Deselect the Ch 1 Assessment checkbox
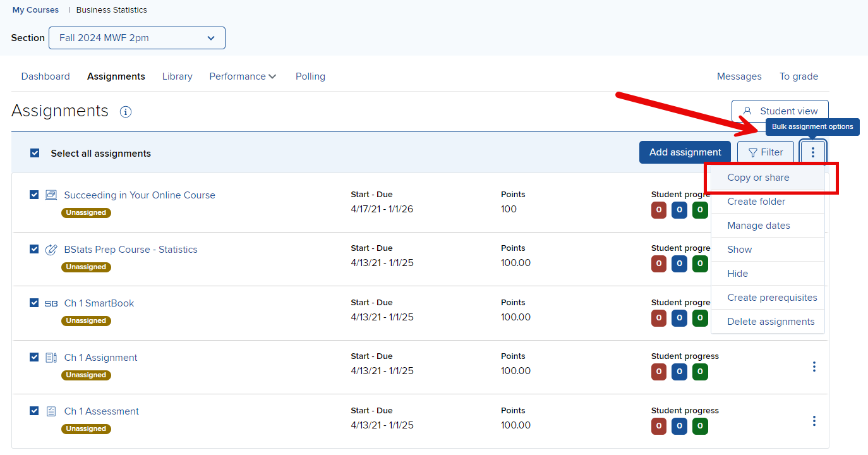The width and height of the screenshot is (868, 455). click(35, 411)
